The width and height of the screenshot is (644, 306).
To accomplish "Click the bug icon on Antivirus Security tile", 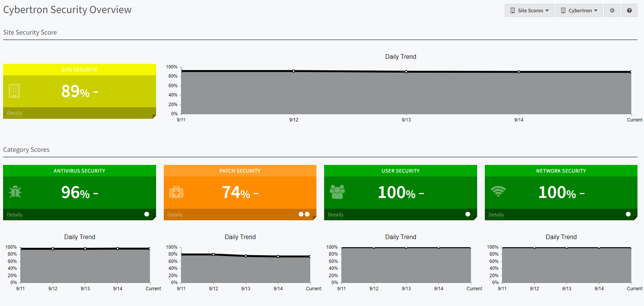I will click(15, 192).
